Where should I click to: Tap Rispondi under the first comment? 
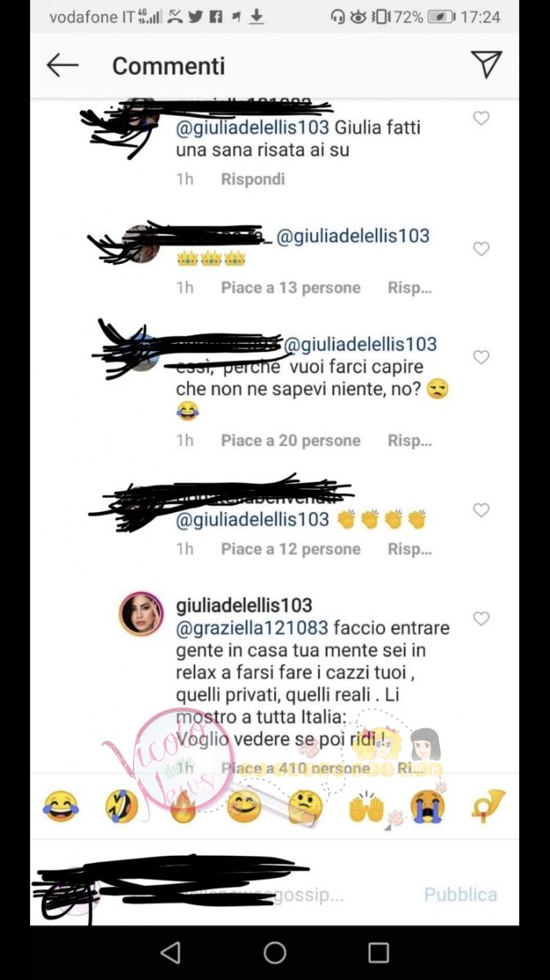[253, 179]
